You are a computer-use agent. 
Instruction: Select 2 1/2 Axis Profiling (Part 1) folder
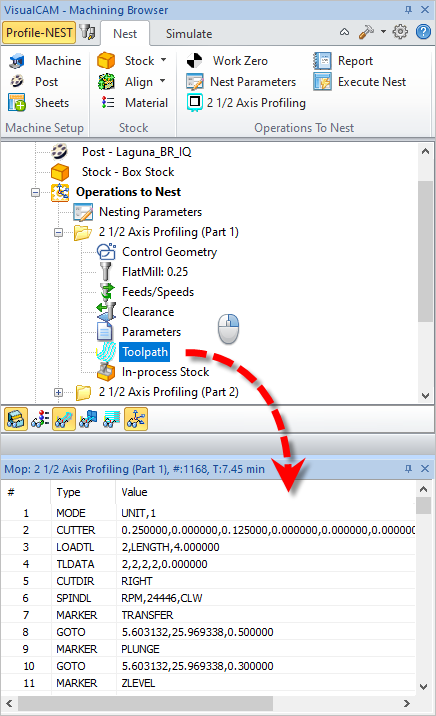click(168, 232)
